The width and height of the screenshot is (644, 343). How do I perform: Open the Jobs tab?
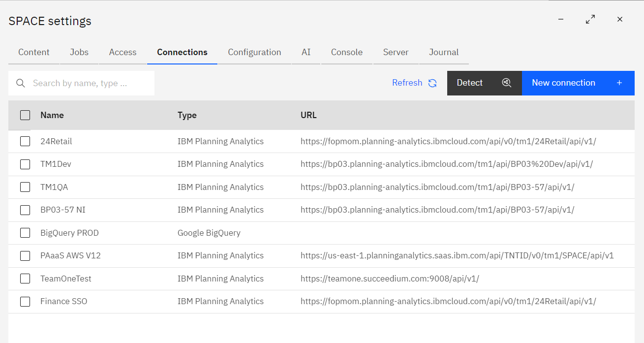79,52
